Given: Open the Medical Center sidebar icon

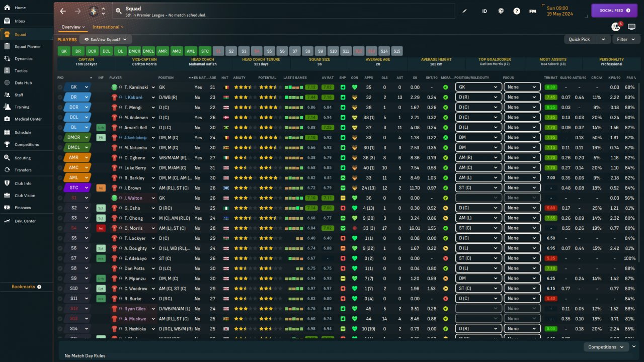Looking at the screenshot, I should [x=7, y=119].
